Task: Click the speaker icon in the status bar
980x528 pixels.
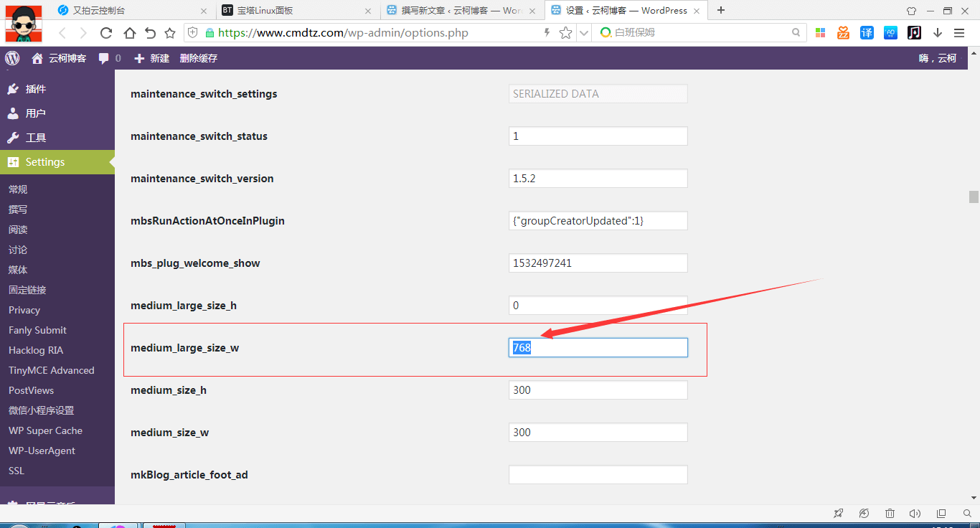Action: (x=915, y=513)
